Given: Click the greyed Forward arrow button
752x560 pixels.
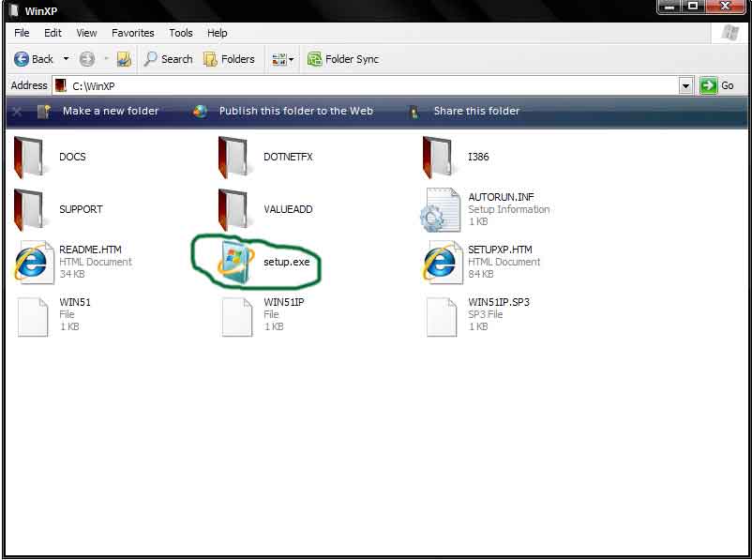Looking at the screenshot, I should (x=87, y=59).
